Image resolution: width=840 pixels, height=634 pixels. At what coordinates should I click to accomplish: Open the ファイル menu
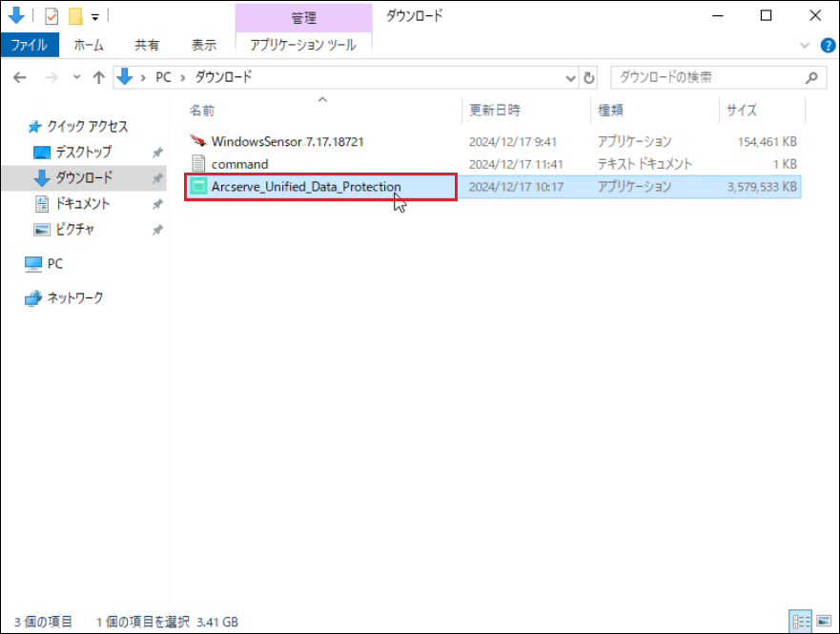pyautogui.click(x=30, y=45)
